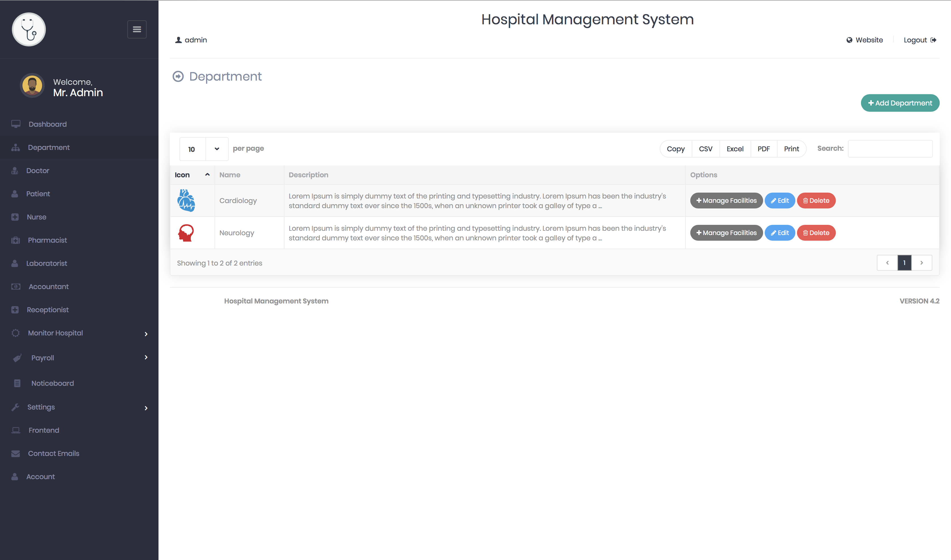This screenshot has width=951, height=560.
Task: Click the Dashboard monitor icon
Action: coord(16,124)
